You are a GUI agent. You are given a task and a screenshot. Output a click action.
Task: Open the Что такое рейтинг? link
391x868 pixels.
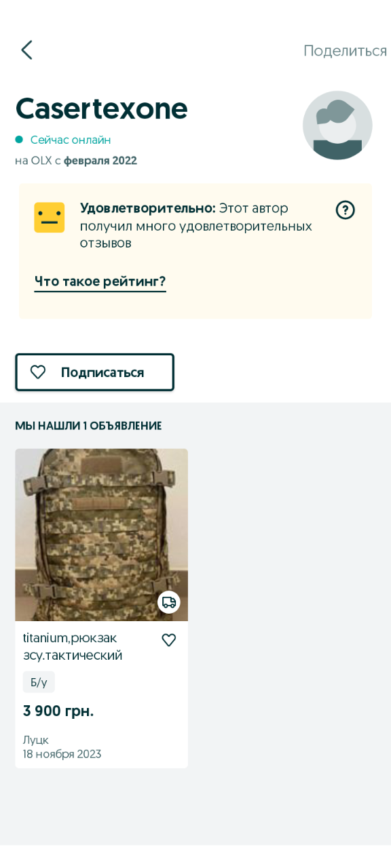click(100, 281)
